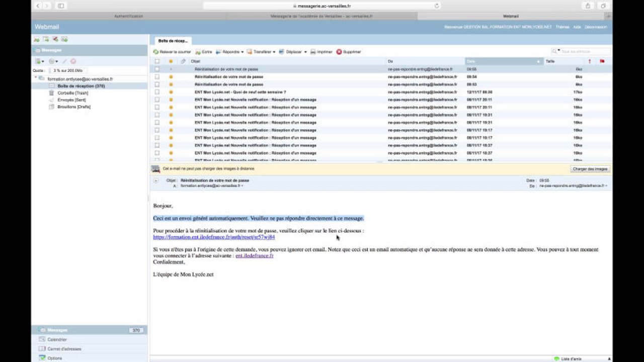Tick checkbox of 'Quoi de neuf cette semaine' message
The image size is (644, 362).
pyautogui.click(x=157, y=92)
